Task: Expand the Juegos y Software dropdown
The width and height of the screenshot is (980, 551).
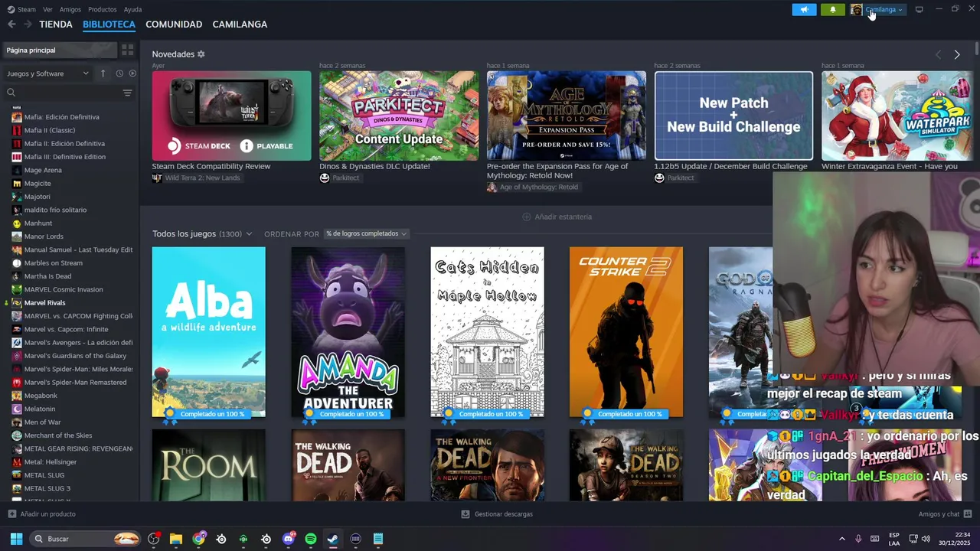Action: coord(48,73)
